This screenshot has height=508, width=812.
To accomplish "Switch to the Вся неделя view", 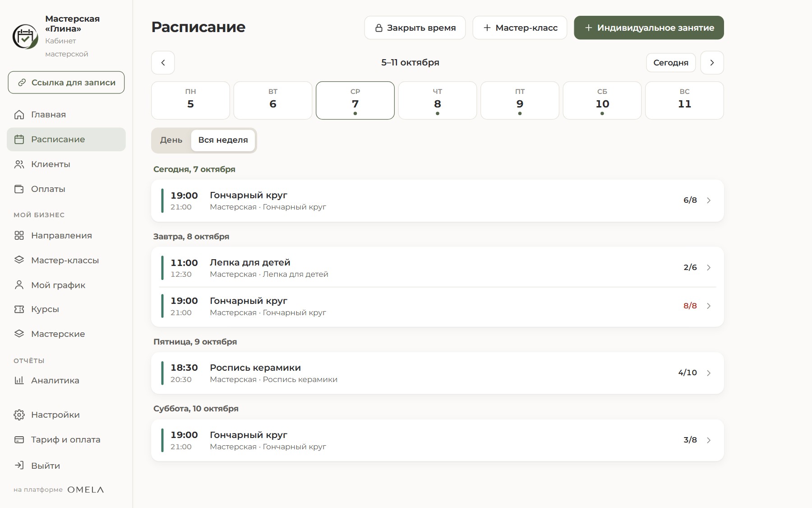I will pos(223,140).
